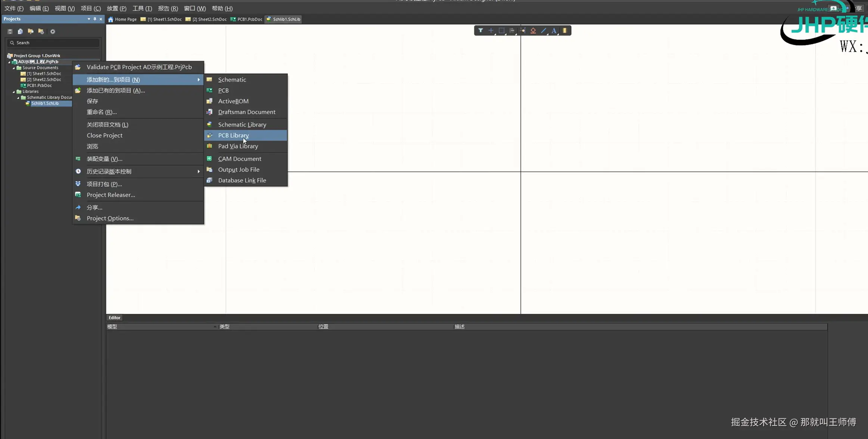
Task: Click Close Project in context menu
Action: point(138,135)
